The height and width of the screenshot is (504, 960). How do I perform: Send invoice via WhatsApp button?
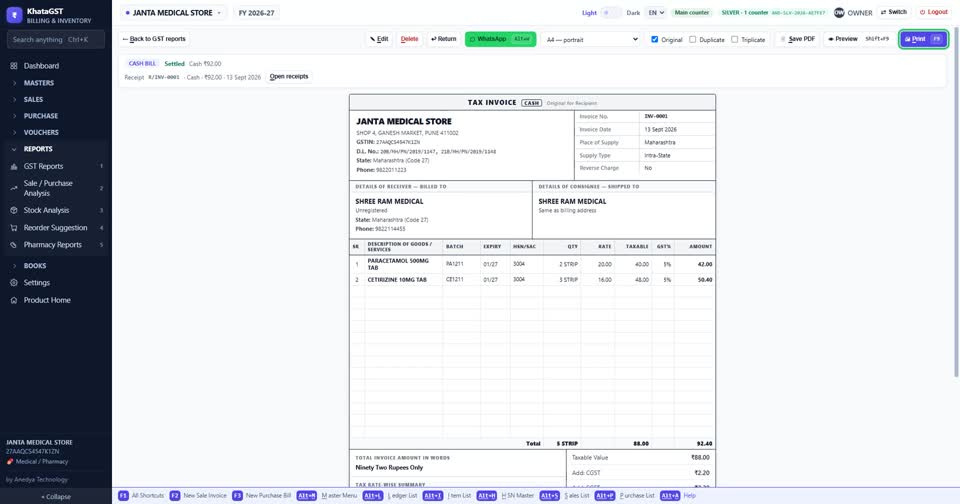500,39
